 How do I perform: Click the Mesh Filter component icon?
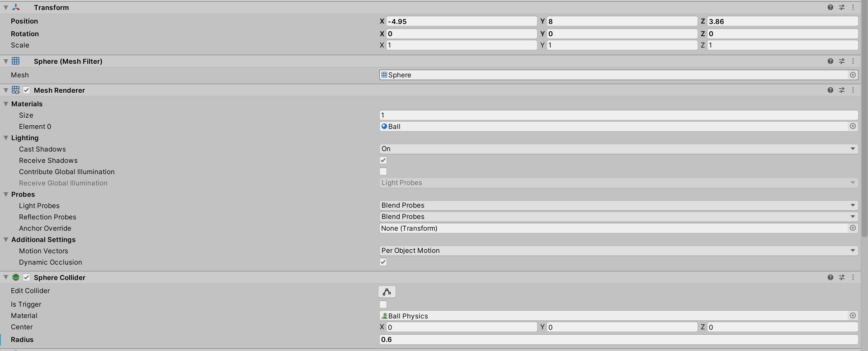tap(16, 61)
